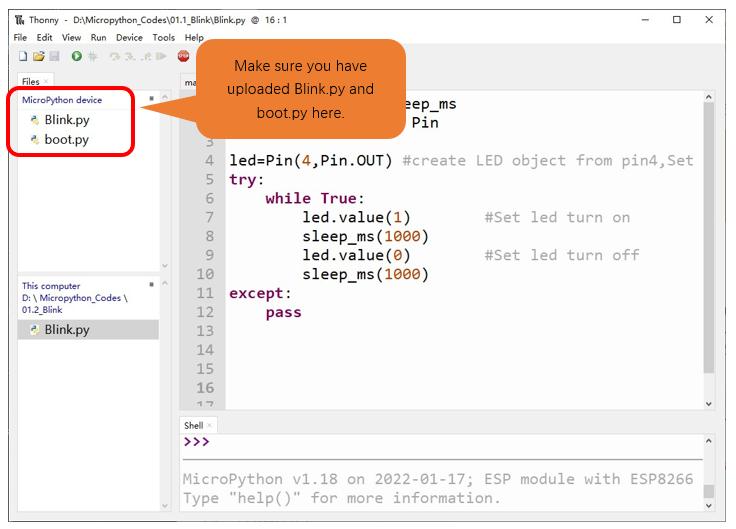Select the Files panel tab
The image size is (736, 529).
(x=31, y=81)
